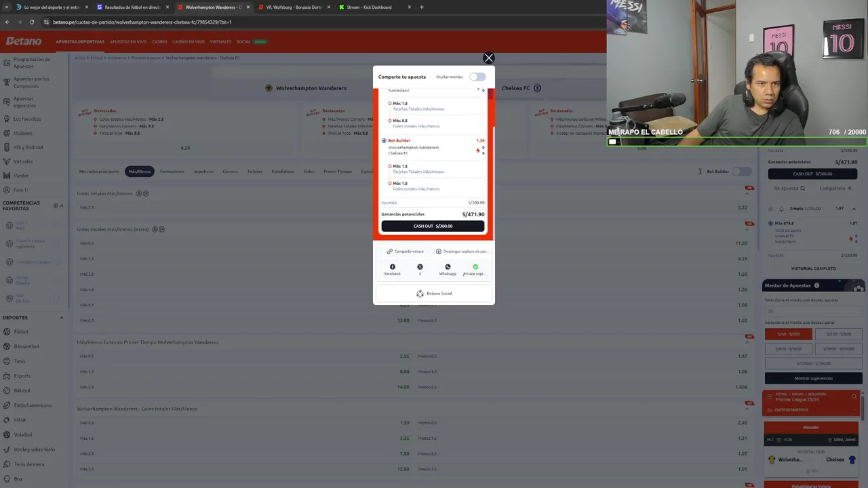Toggle the Ocultar montos switch
Image resolution: width=868 pixels, height=488 pixels.
tap(477, 77)
